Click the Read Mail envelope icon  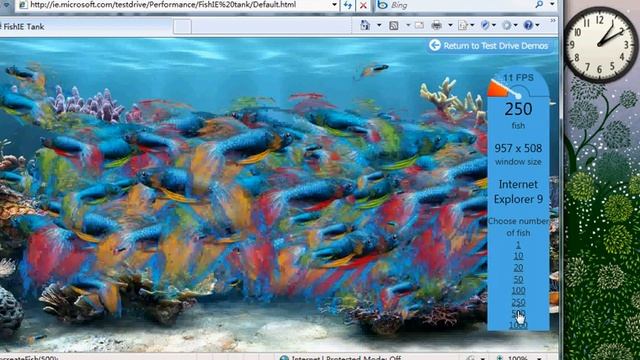419,25
